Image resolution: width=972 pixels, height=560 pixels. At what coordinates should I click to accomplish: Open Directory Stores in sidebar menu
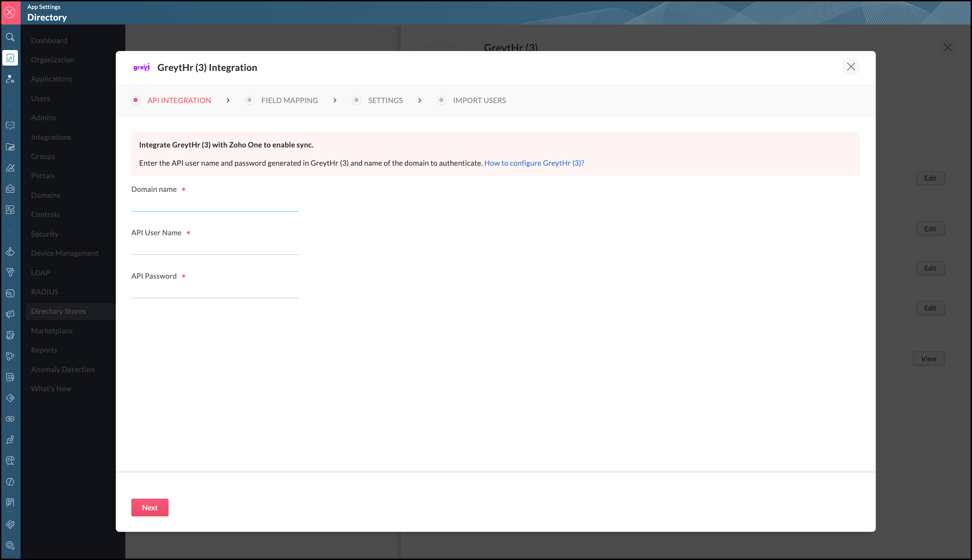pyautogui.click(x=58, y=311)
